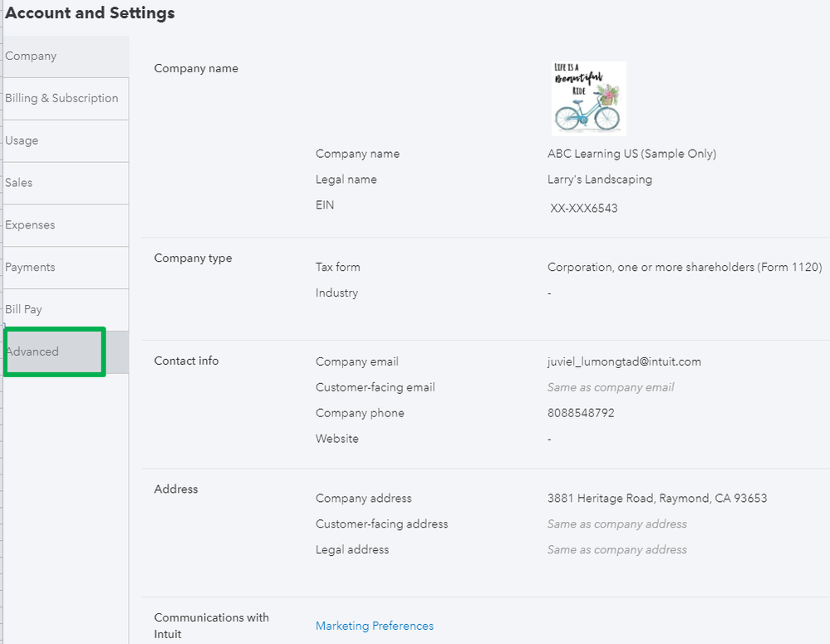The image size is (830, 644).
Task: Click the Larry's Landscaping legal name
Action: (600, 179)
